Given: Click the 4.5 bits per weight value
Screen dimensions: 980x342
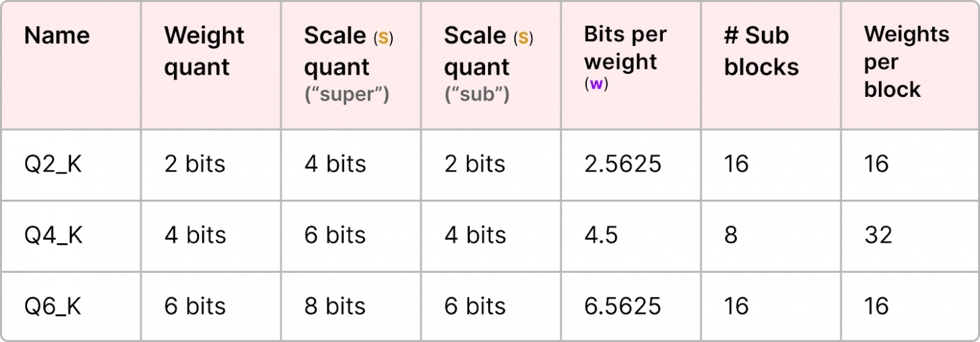Looking at the screenshot, I should tap(601, 236).
